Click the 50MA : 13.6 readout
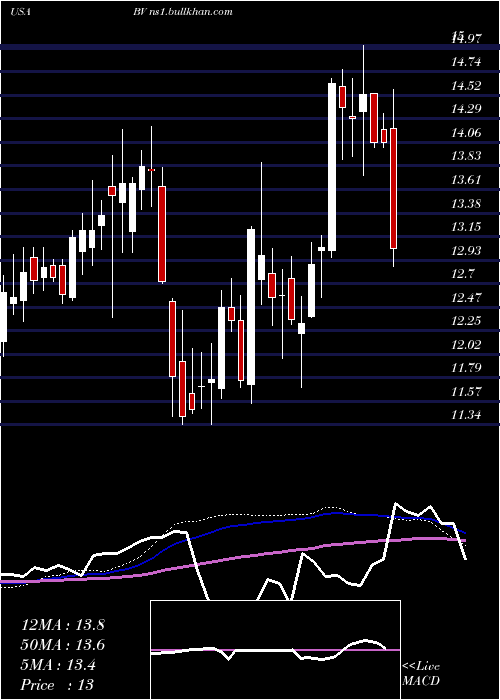This screenshot has width=500, height=700. 63,645
